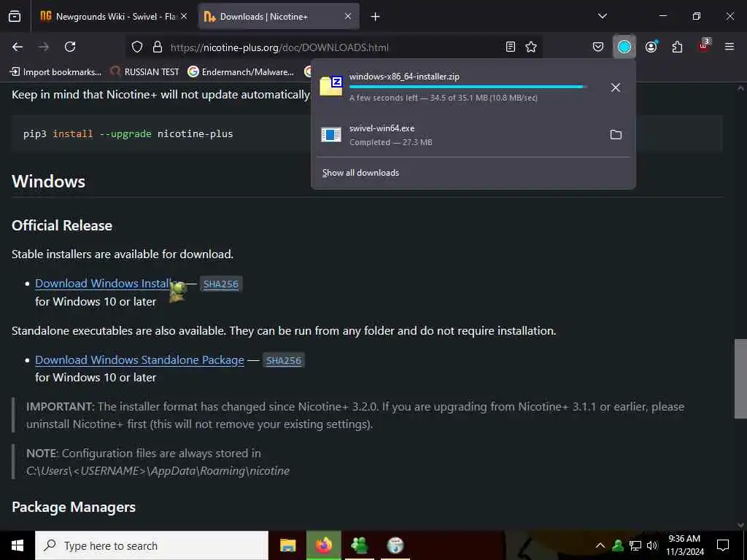Click the tracking protection shield icon
This screenshot has height=560, width=747.
pyautogui.click(x=137, y=47)
